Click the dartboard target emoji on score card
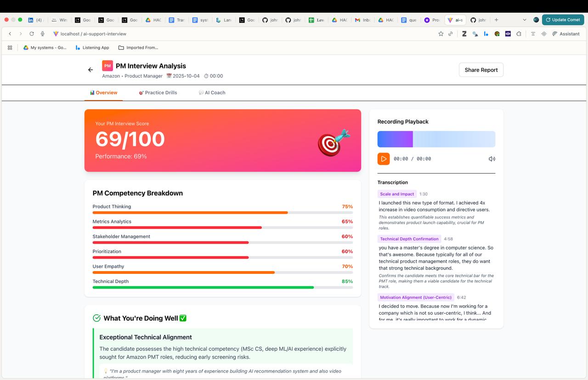Viewport: 588px width, 380px height. coord(334,143)
